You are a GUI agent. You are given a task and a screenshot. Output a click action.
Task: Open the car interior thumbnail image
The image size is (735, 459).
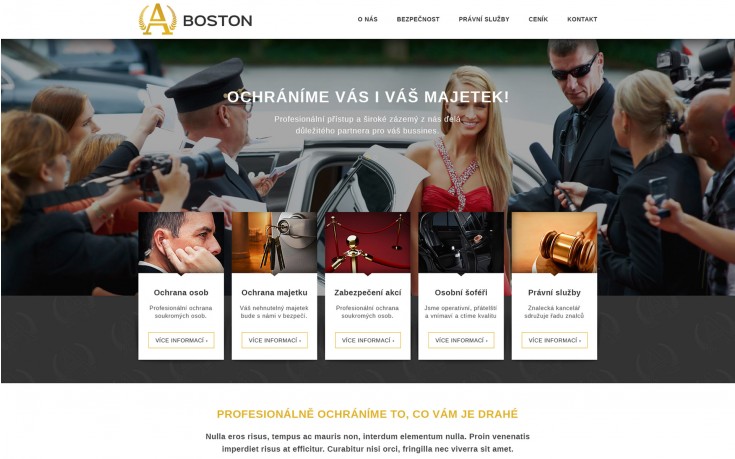[x=461, y=242]
